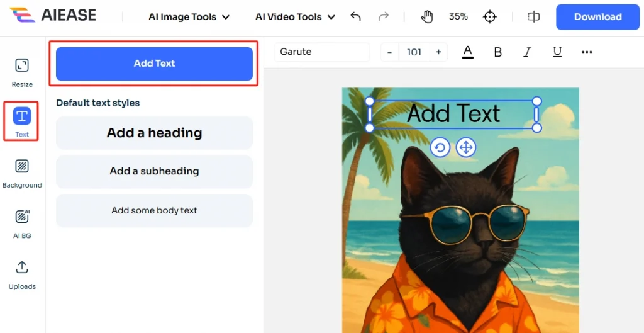Open the text color picker
Image resolution: width=644 pixels, height=333 pixels.
(467, 52)
